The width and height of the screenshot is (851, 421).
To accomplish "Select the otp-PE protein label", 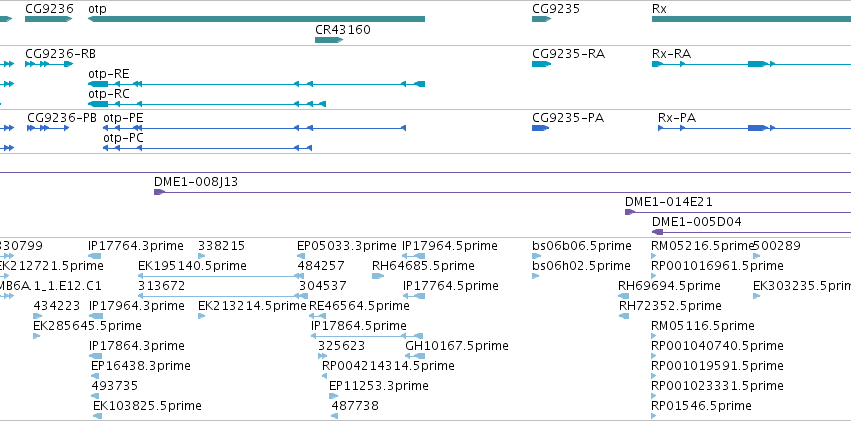I will click(123, 118).
